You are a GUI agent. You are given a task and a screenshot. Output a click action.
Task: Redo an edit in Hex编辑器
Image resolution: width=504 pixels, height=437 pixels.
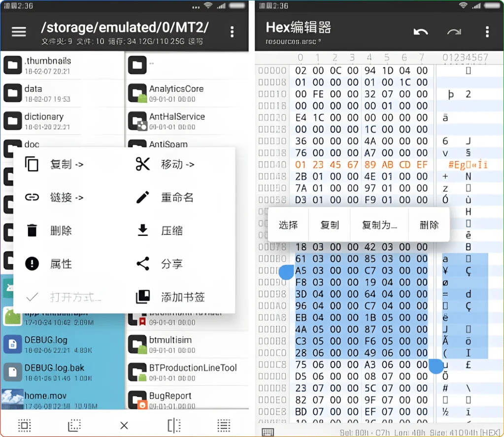pos(454,31)
